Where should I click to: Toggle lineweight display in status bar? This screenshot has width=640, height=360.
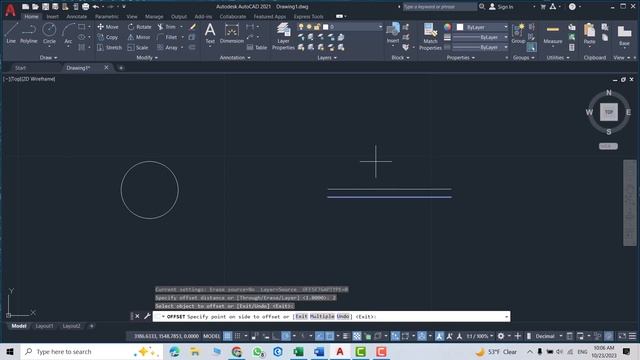coord(345,336)
